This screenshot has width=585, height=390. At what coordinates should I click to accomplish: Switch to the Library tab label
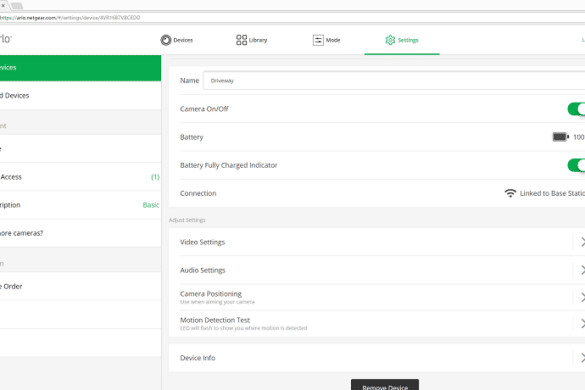pyautogui.click(x=258, y=40)
